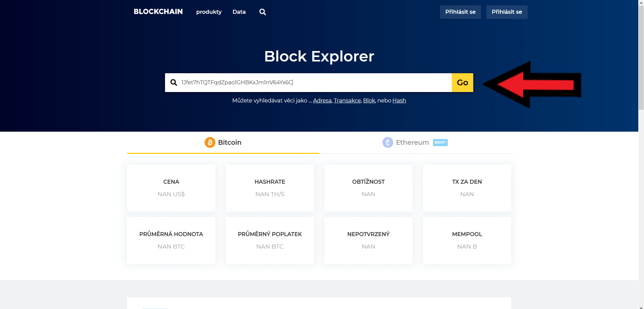
Task: Click the magnifier icon inside search box
Action: pyautogui.click(x=174, y=83)
